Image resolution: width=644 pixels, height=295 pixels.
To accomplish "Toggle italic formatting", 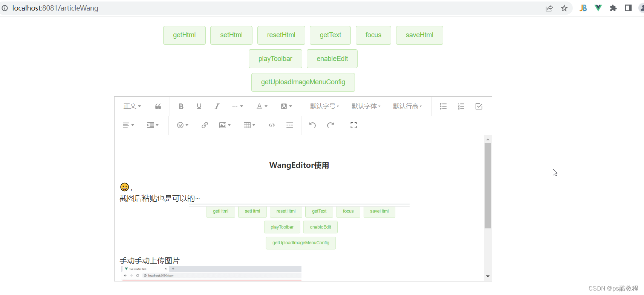I will point(217,106).
